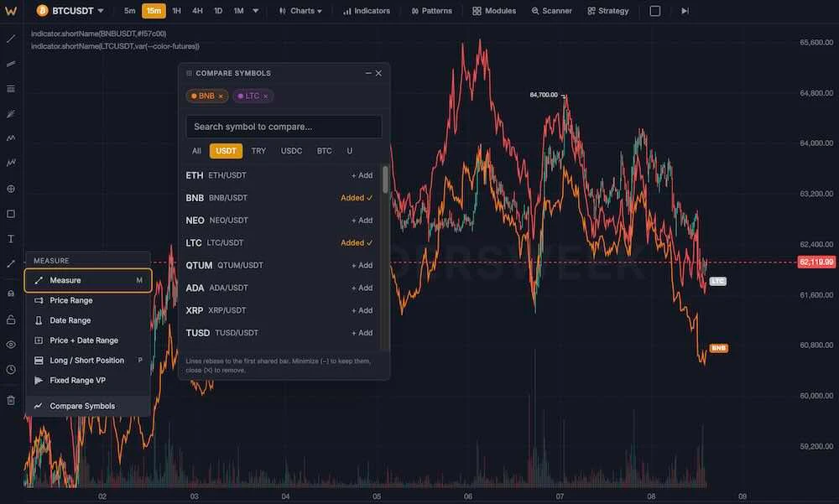Viewport: 839px width, 504px height.
Task: Select the text annotation tool
Action: coord(11,239)
